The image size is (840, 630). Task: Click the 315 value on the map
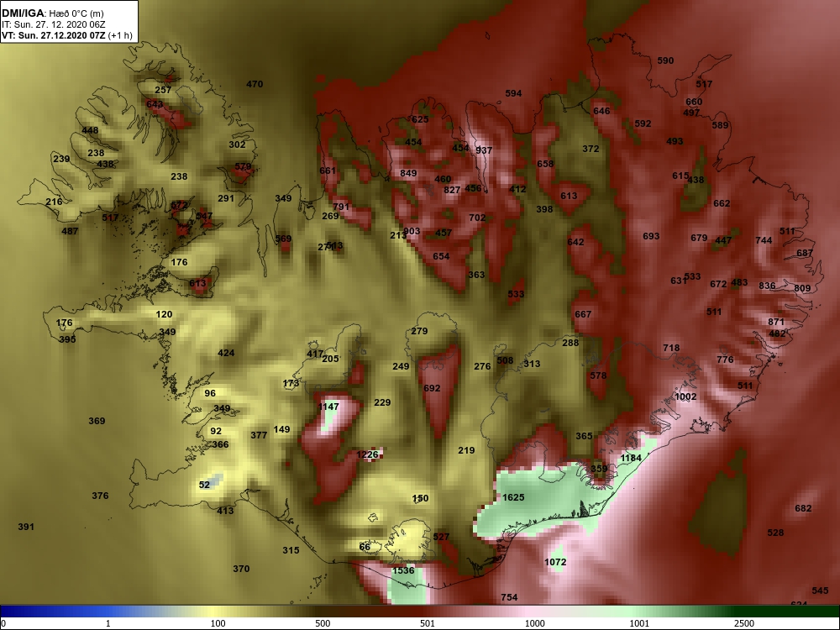pyautogui.click(x=291, y=550)
